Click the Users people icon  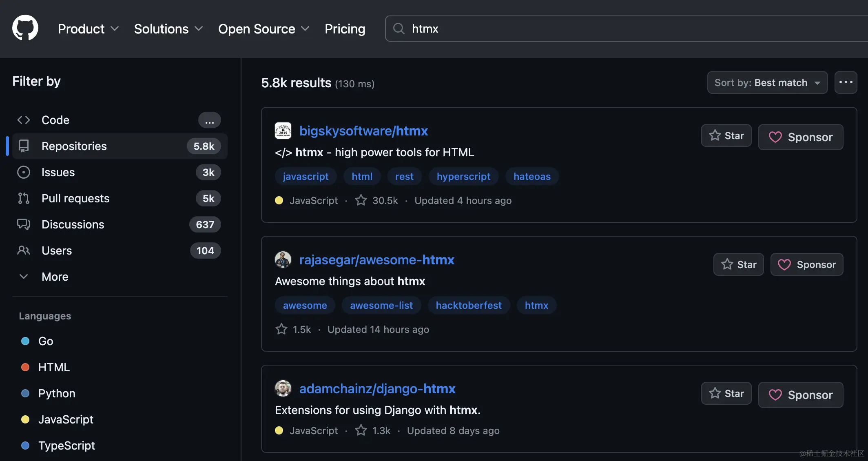click(24, 250)
